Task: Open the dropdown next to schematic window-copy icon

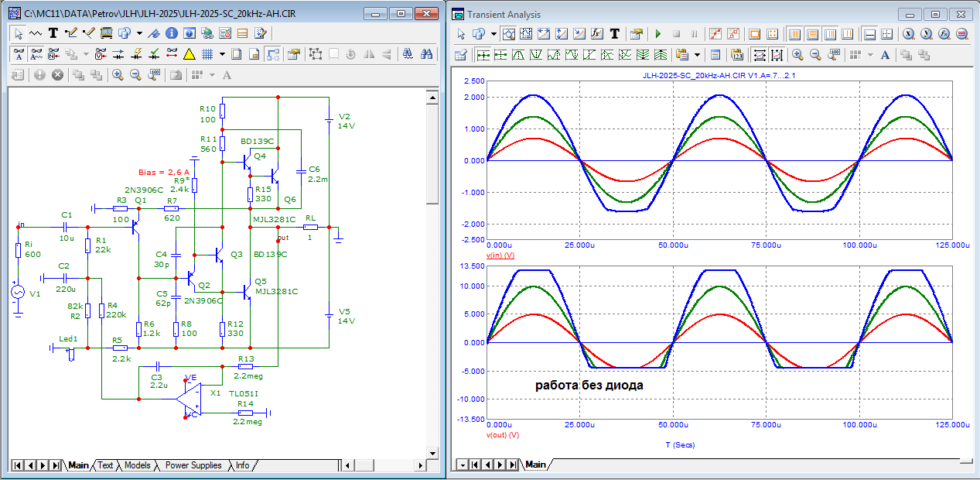Action: point(139,33)
